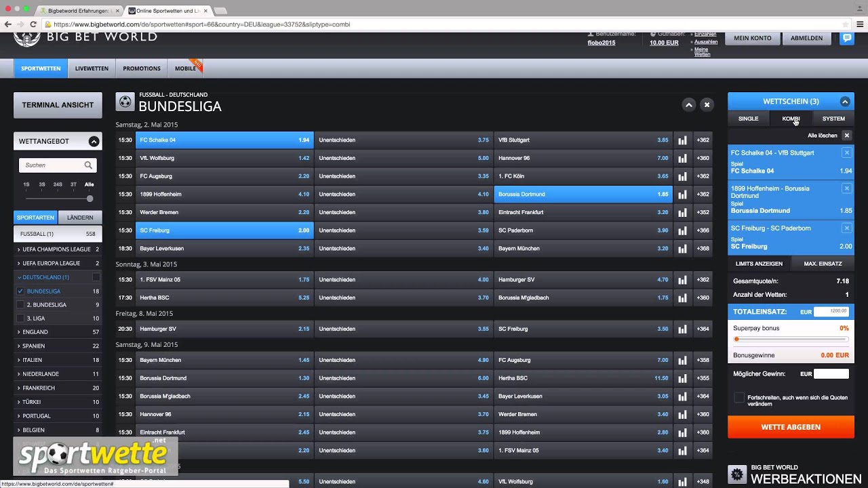Viewport: 868px width, 488px height.
Task: Click Max. Einsatz
Action: tap(823, 264)
